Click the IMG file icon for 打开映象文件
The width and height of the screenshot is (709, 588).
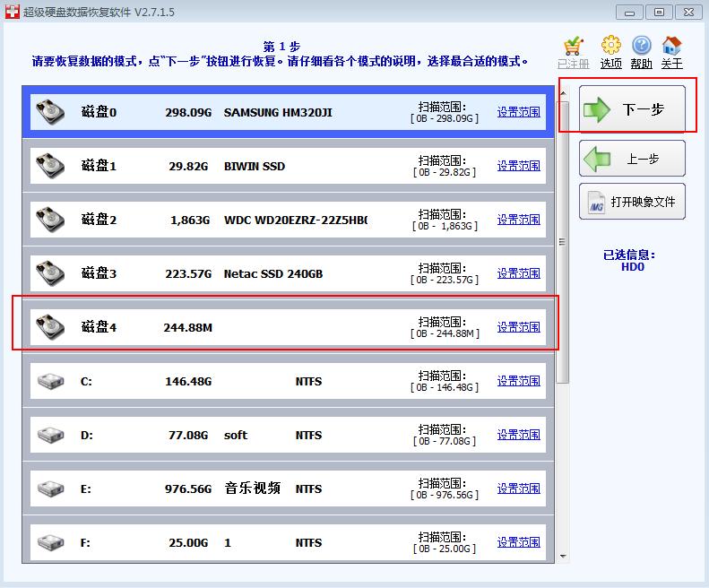596,203
